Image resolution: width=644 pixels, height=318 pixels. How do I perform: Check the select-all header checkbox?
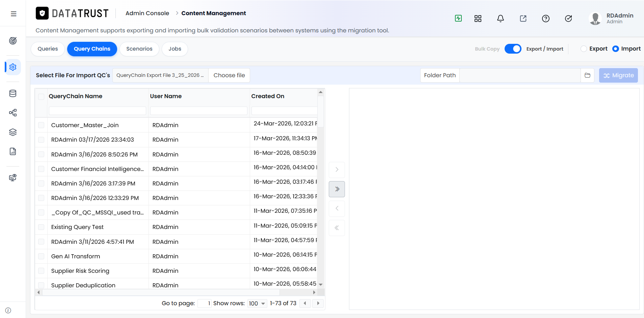(x=41, y=97)
